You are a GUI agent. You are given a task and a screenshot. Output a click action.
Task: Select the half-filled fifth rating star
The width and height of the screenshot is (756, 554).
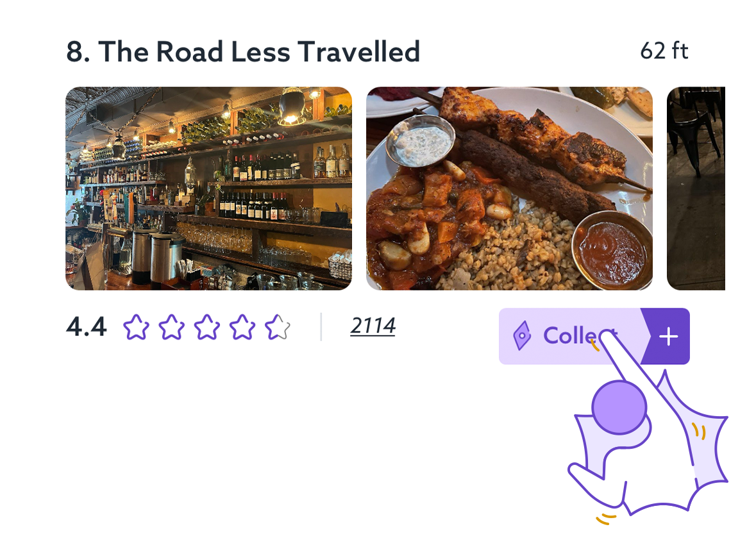point(277,327)
